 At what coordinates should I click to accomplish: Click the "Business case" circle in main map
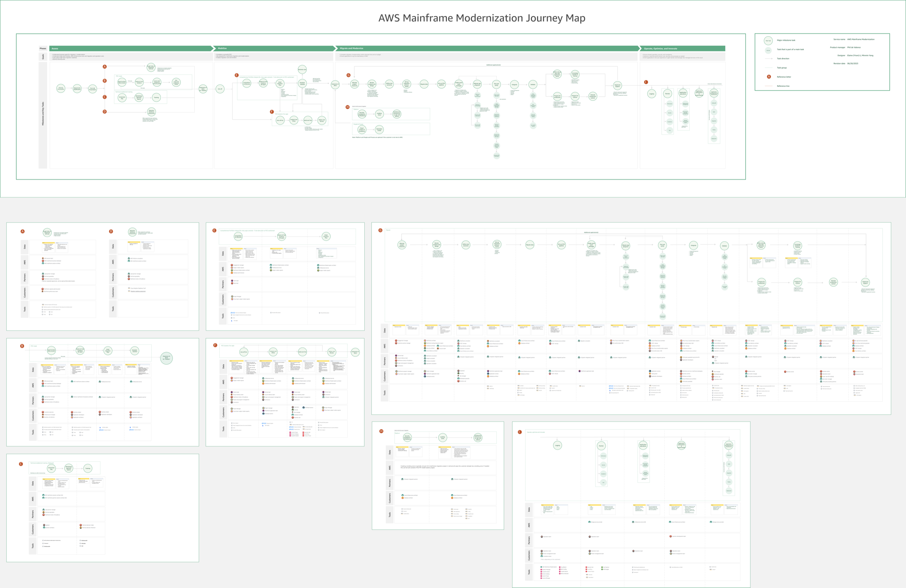302,70
